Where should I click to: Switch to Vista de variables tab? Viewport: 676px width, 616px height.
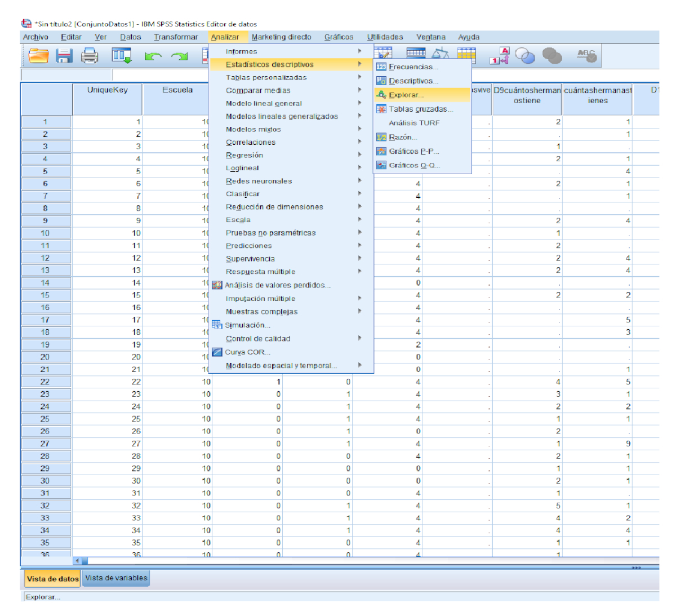click(116, 578)
